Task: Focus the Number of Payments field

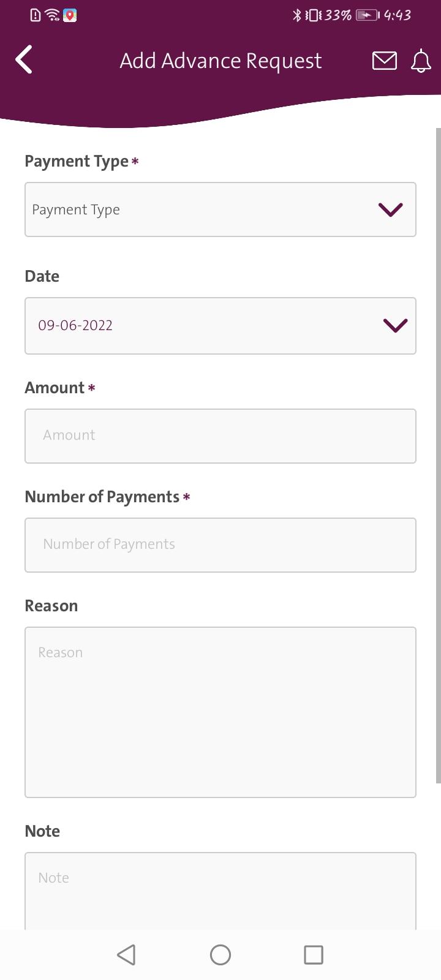Action: click(221, 545)
